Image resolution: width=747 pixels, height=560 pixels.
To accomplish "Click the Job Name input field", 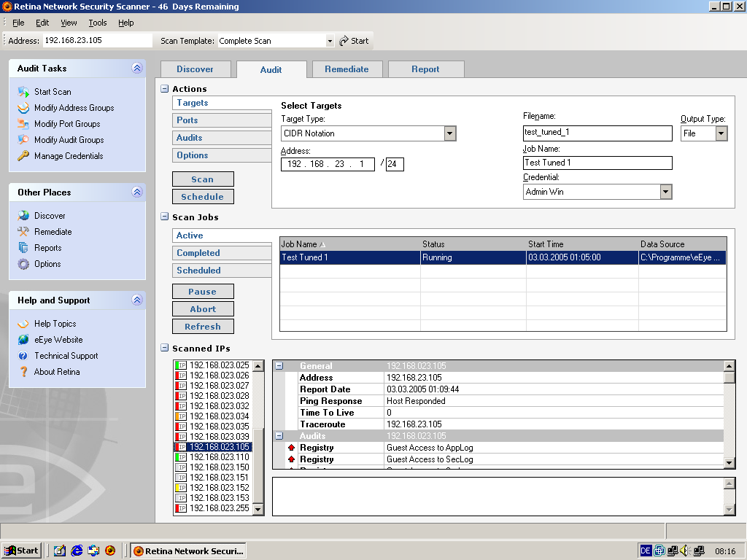I will click(x=597, y=163).
